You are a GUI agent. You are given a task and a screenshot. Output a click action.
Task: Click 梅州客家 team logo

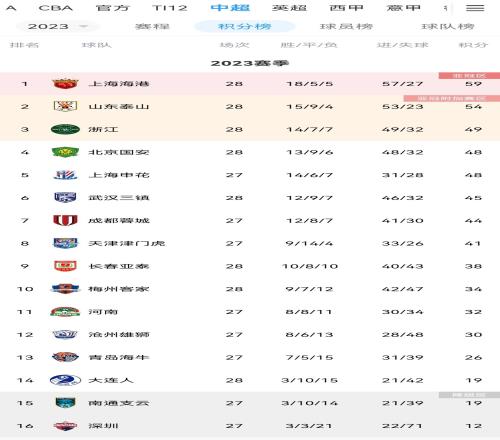point(65,289)
